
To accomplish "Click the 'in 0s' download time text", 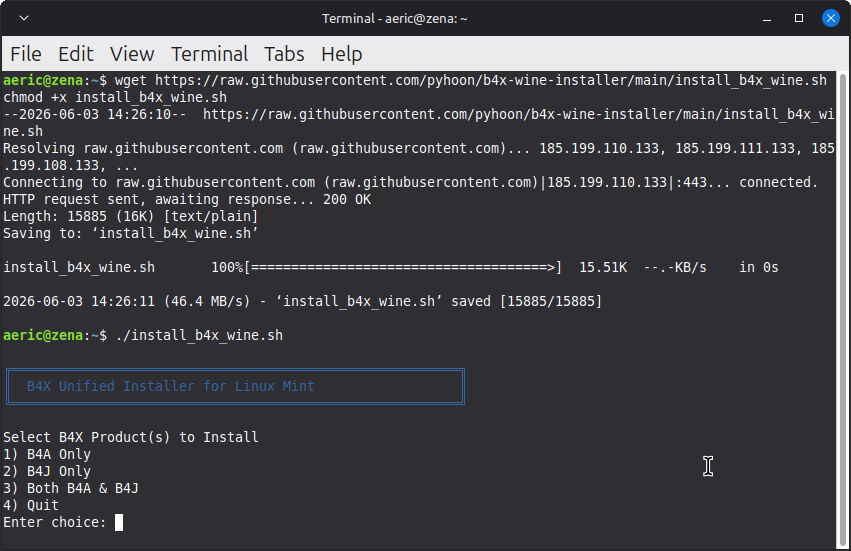I will coord(759,267).
